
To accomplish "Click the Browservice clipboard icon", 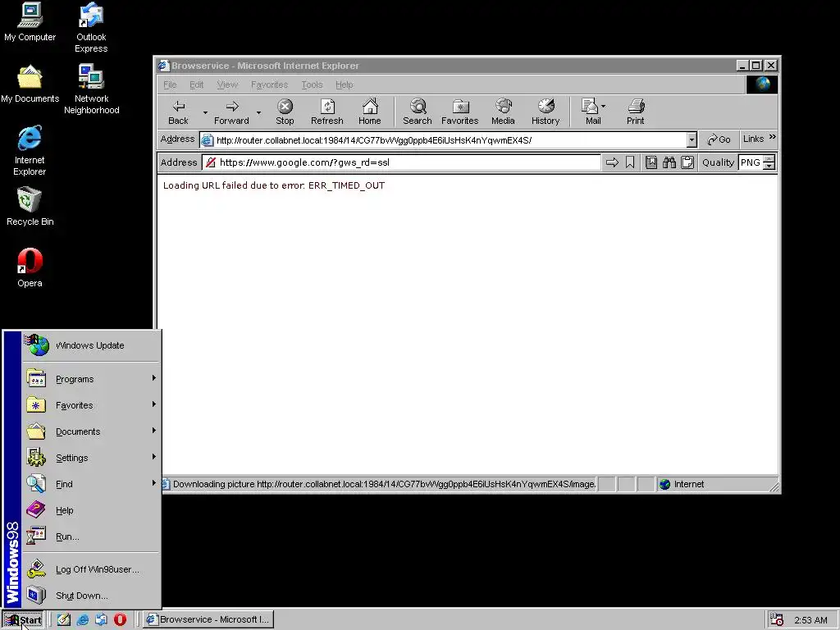I will pyautogui.click(x=687, y=162).
